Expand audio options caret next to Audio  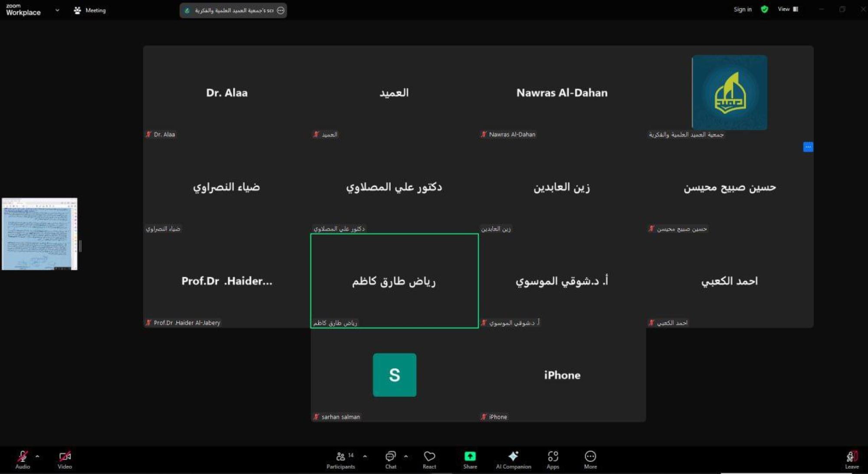(37, 456)
